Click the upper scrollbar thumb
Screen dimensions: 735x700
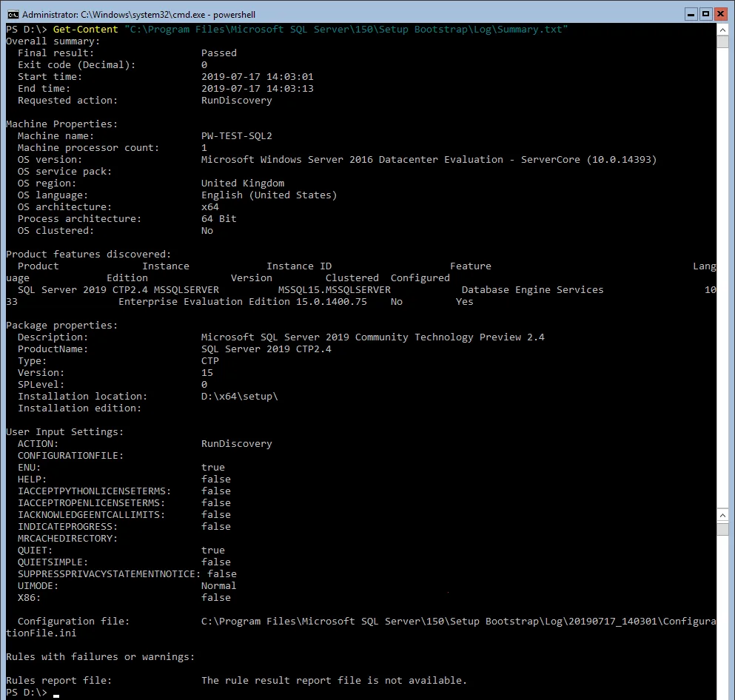tap(722, 41)
